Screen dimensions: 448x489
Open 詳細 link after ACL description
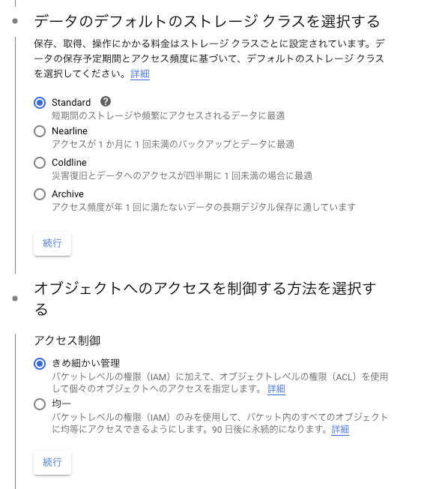[x=276, y=389]
